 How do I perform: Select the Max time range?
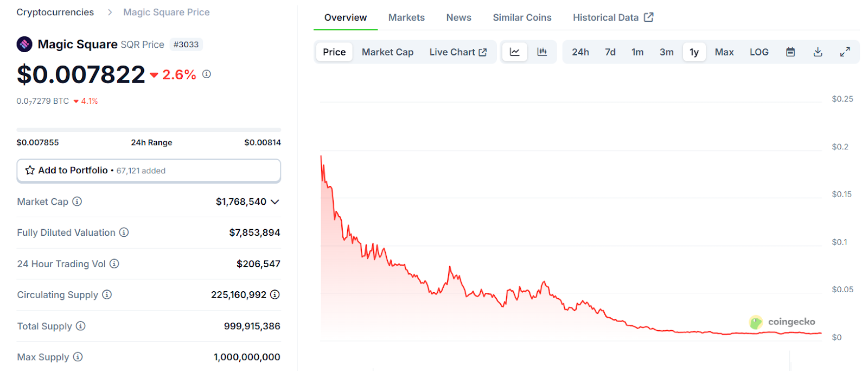(724, 52)
